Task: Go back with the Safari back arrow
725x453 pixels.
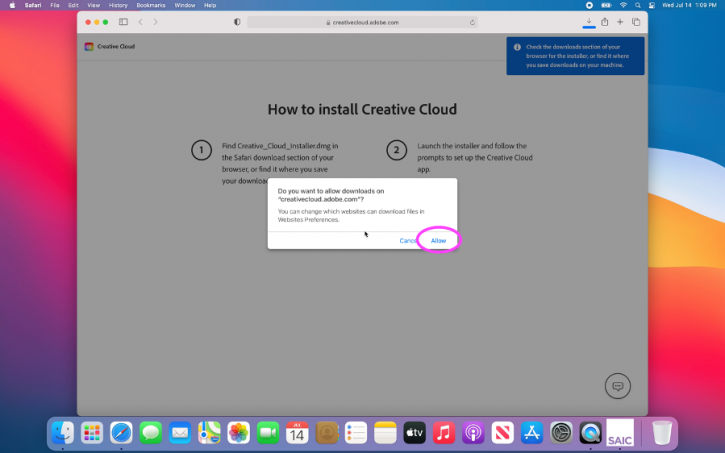Action: coord(141,22)
